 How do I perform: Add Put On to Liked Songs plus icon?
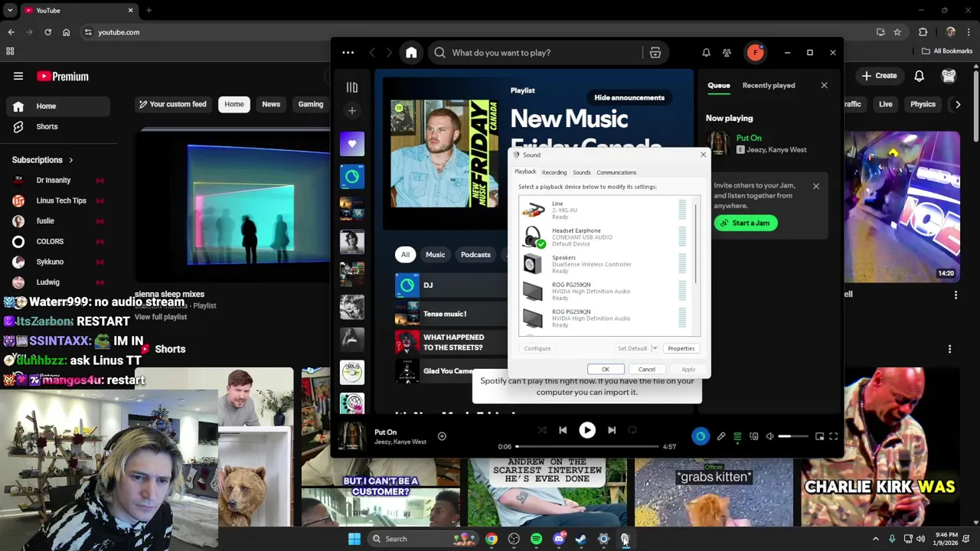click(442, 436)
